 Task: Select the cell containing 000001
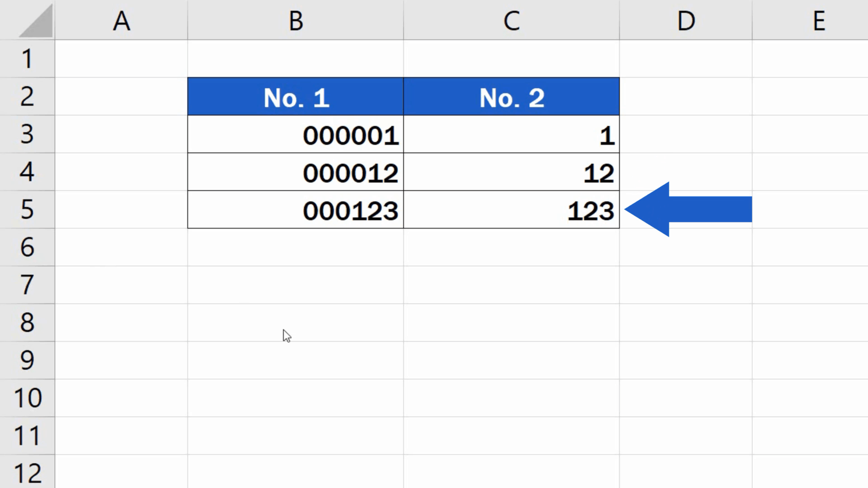coord(296,134)
